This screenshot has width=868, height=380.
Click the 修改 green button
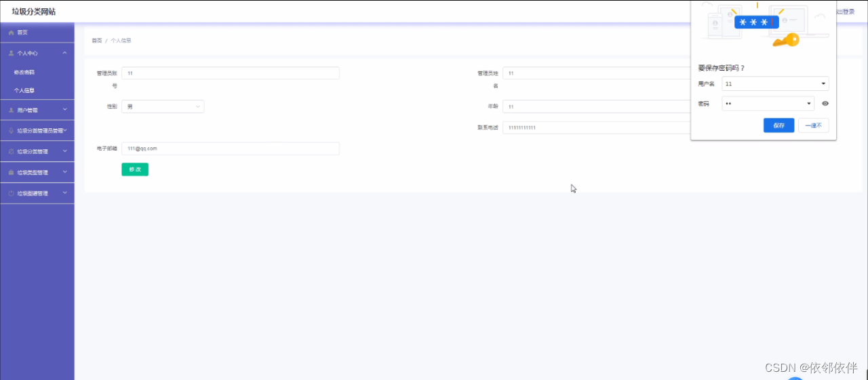tap(135, 170)
